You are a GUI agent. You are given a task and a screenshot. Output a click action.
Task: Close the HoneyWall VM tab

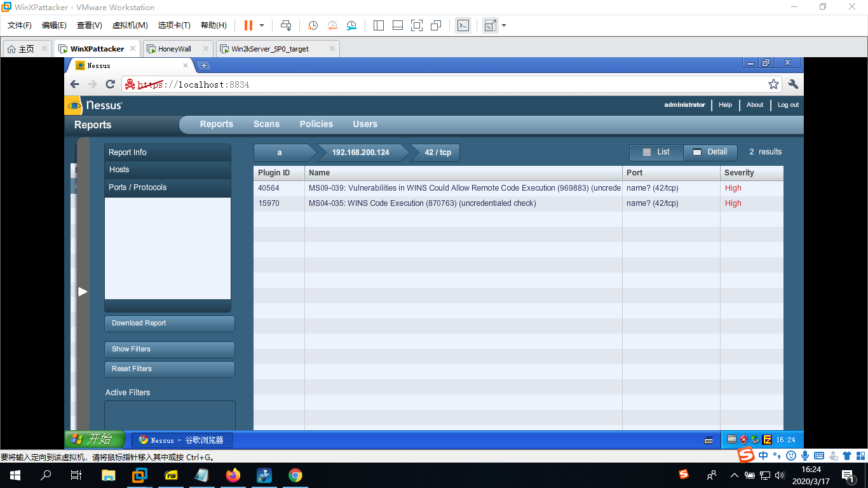(206, 48)
